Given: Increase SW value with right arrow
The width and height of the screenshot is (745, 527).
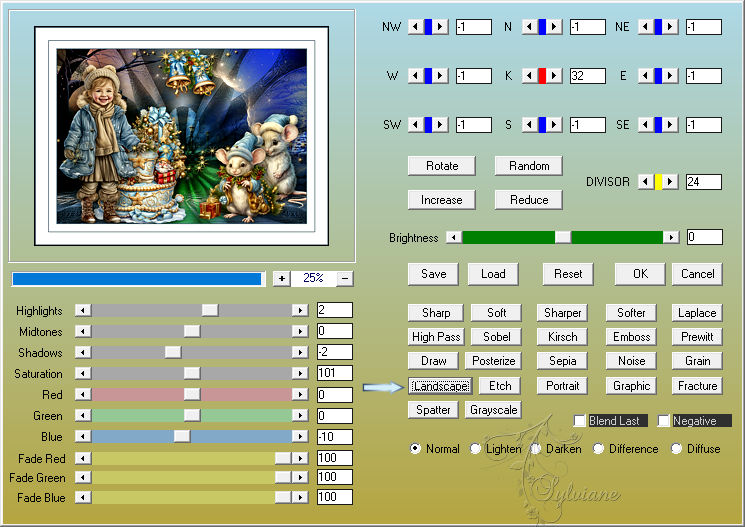Looking at the screenshot, I should (440, 125).
